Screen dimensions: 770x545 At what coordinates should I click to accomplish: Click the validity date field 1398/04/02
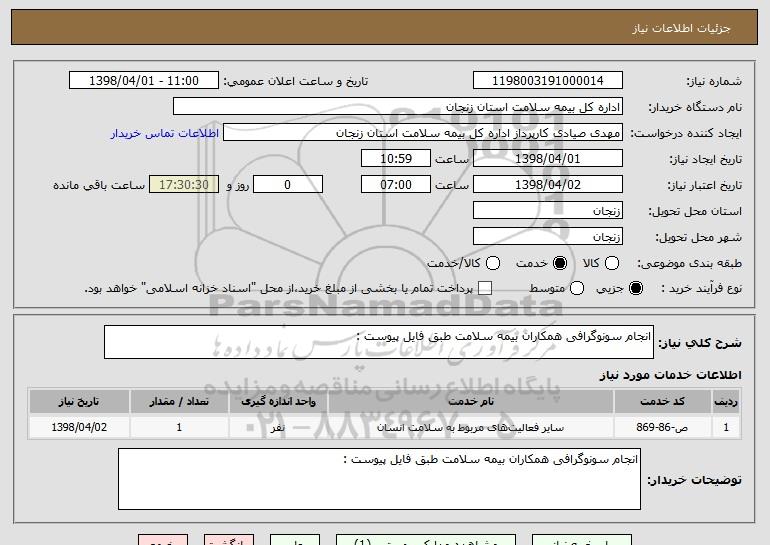coord(548,185)
